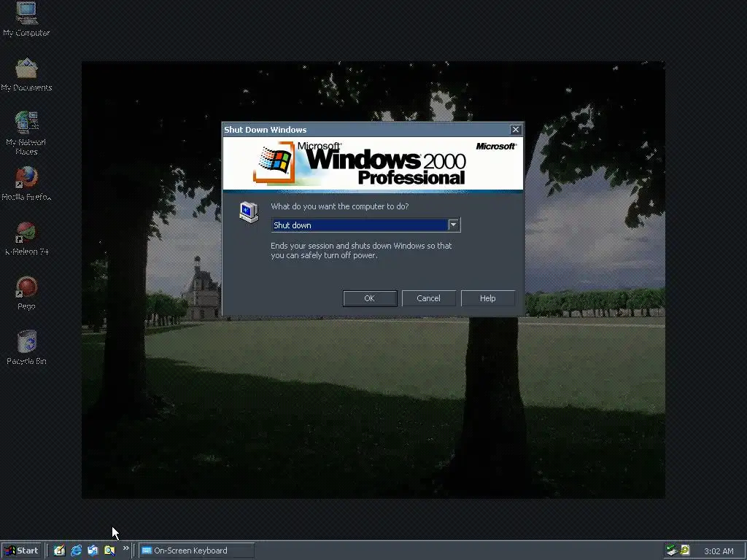Switch to On-Screen Keyboard taskbar button
This screenshot has height=560, width=747.
pyautogui.click(x=196, y=551)
